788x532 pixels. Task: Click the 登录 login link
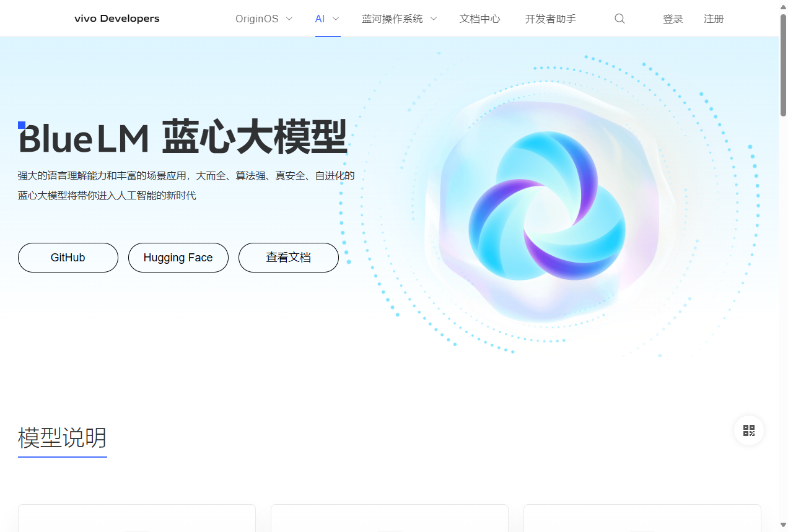click(673, 19)
